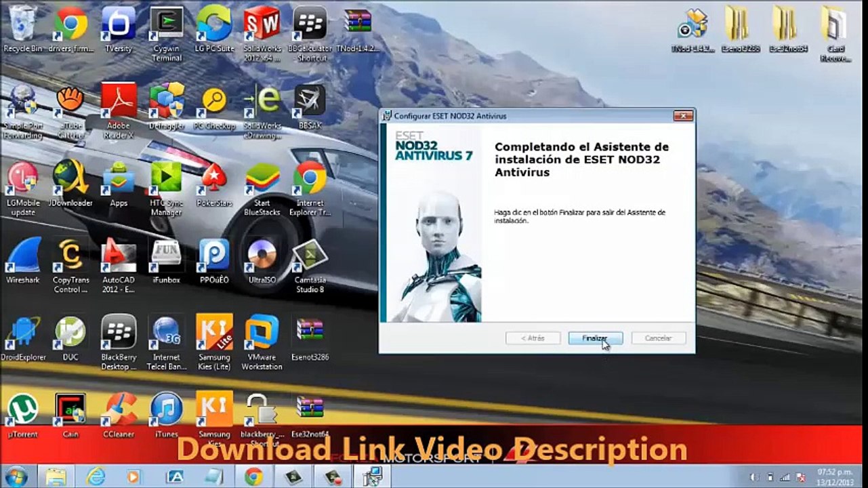Select the Esenot3286 folder on desktop
Image resolution: width=868 pixels, height=488 pixels.
(x=740, y=30)
